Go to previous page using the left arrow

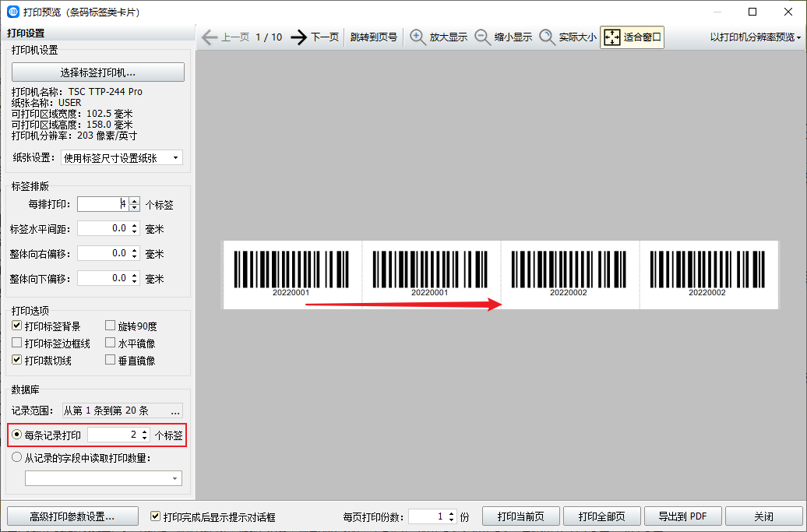click(210, 37)
